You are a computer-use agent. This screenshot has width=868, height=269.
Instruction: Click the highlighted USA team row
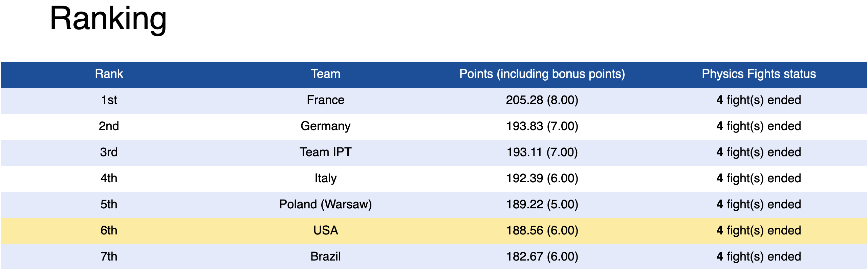coord(434,231)
